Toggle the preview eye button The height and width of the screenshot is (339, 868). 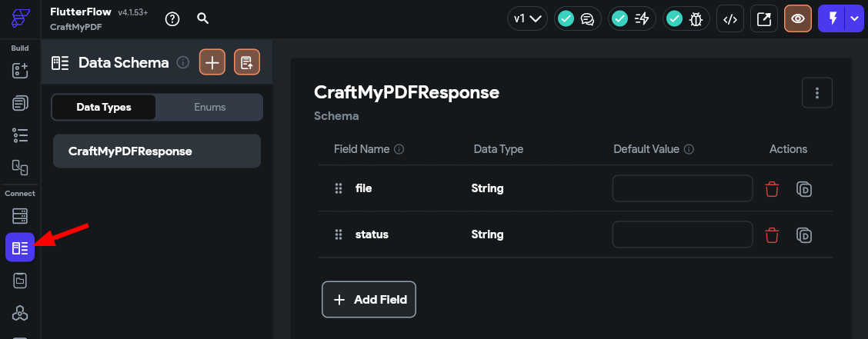798,19
